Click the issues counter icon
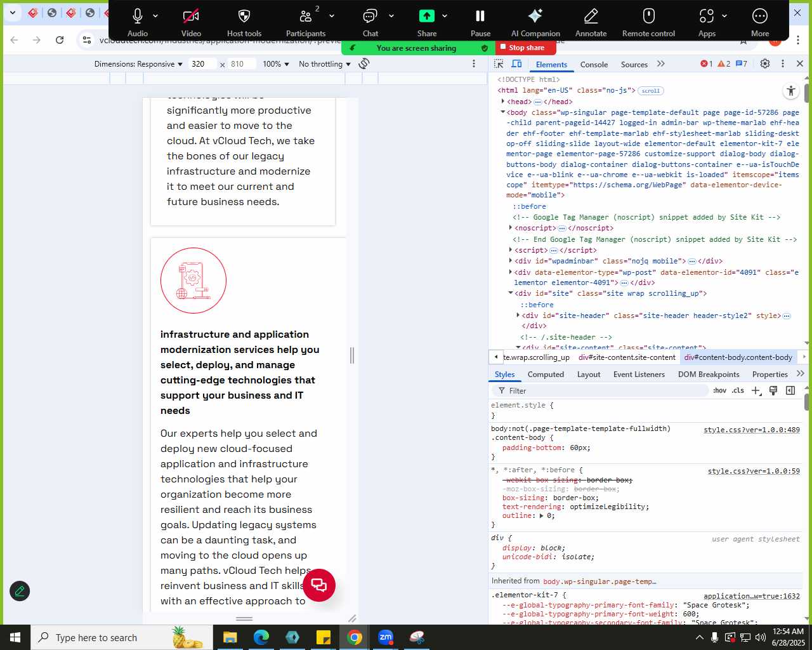This screenshot has width=812, height=650. (742, 63)
